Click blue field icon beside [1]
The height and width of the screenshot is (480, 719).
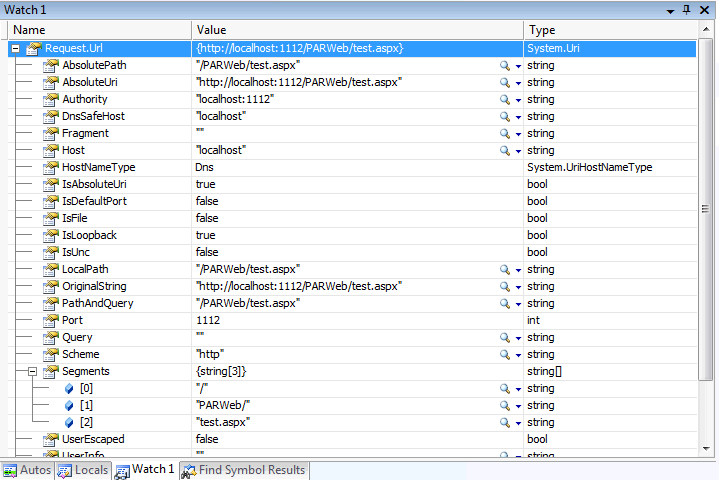(x=69, y=406)
